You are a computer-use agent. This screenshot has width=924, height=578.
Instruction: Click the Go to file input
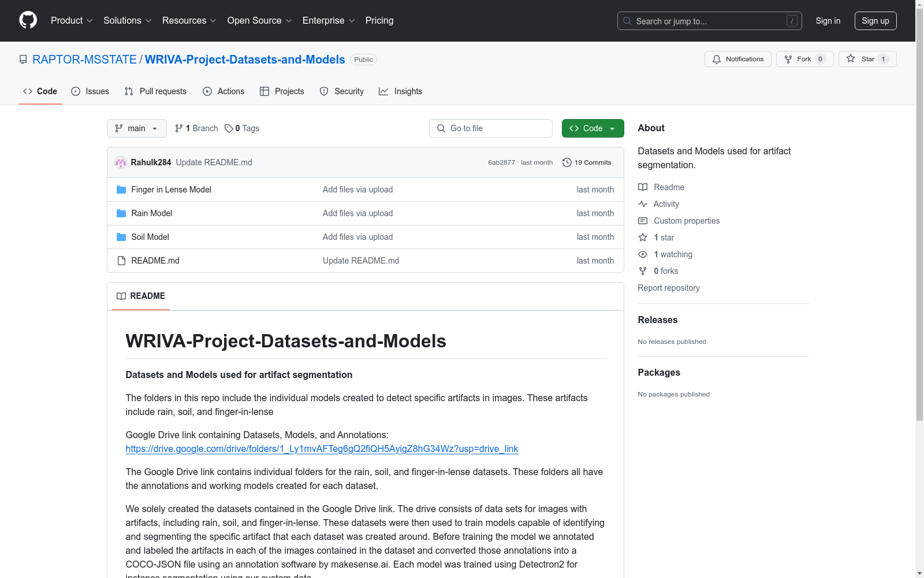(491, 128)
